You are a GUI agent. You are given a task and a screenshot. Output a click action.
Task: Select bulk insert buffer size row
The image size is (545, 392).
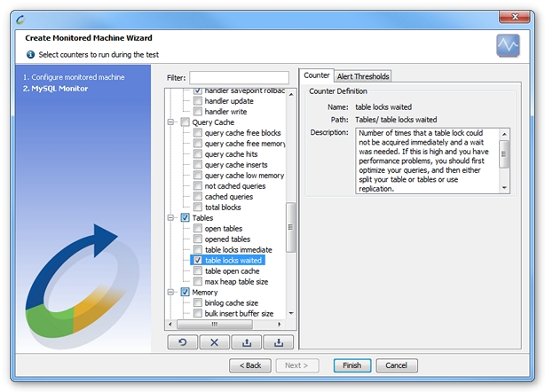coord(239,314)
